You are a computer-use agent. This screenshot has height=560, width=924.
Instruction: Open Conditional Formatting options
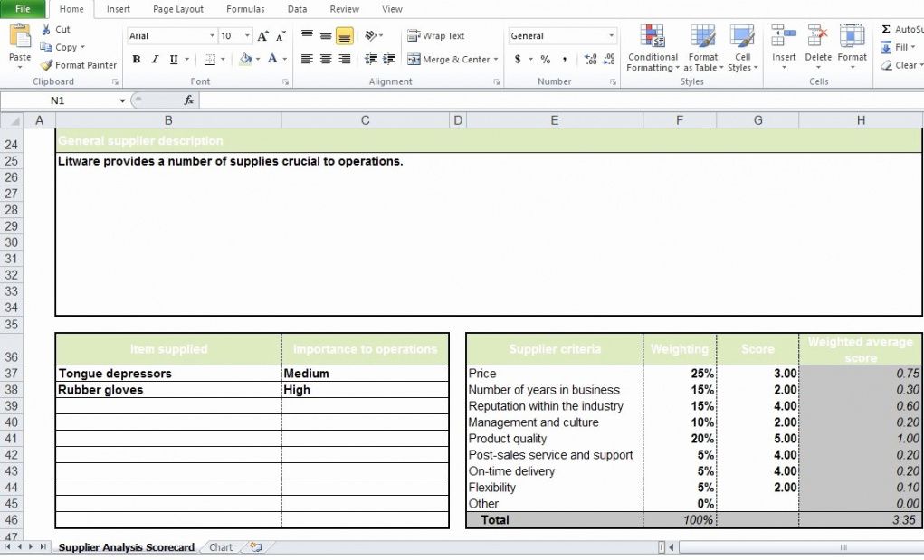point(653,48)
